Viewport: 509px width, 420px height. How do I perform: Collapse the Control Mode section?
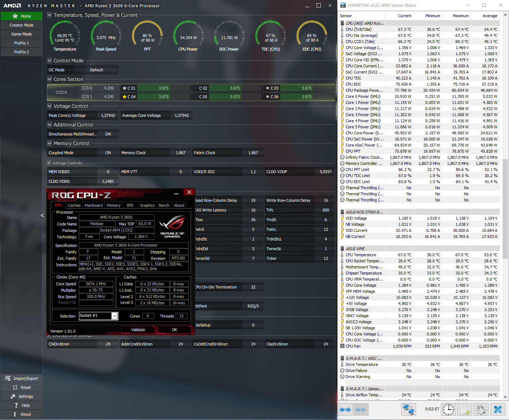tap(49, 61)
